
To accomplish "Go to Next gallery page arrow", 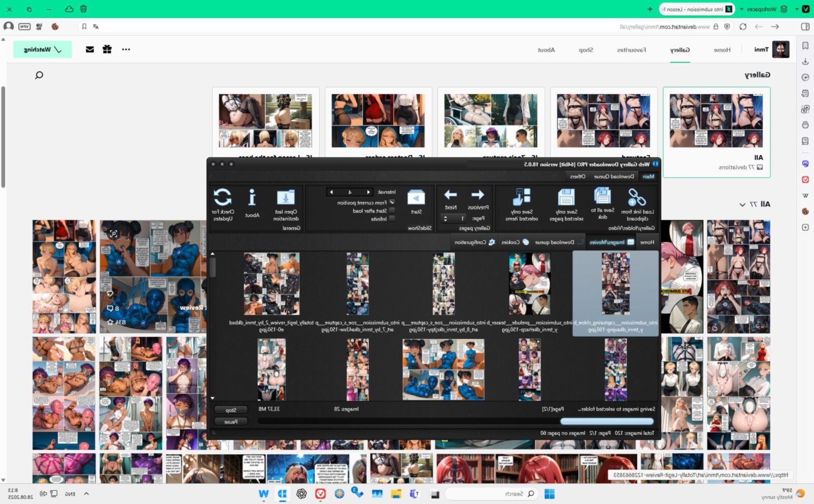I will pos(450,195).
